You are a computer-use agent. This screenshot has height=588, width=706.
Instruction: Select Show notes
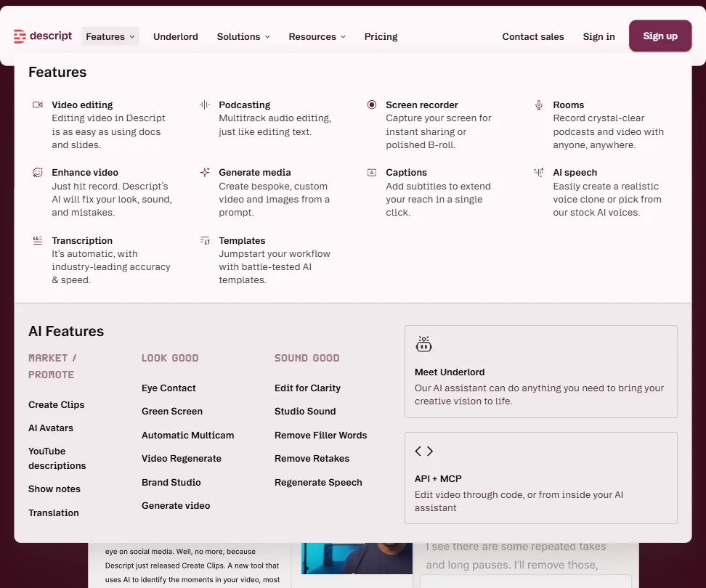(x=54, y=489)
